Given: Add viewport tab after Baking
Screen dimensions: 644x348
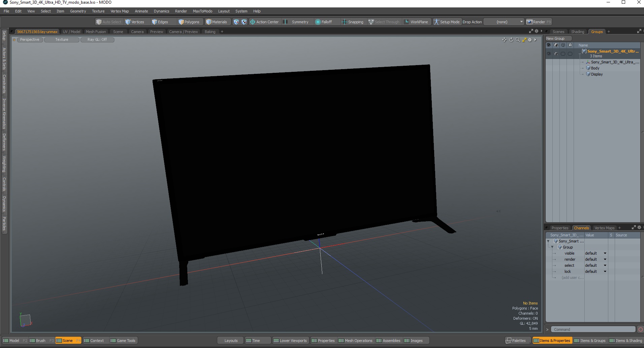Looking at the screenshot, I should point(222,32).
